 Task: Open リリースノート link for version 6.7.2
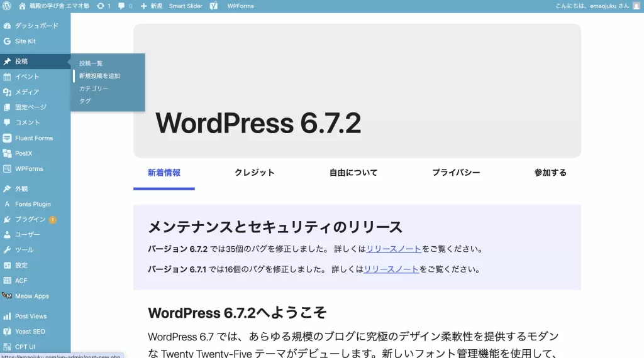(x=394, y=249)
